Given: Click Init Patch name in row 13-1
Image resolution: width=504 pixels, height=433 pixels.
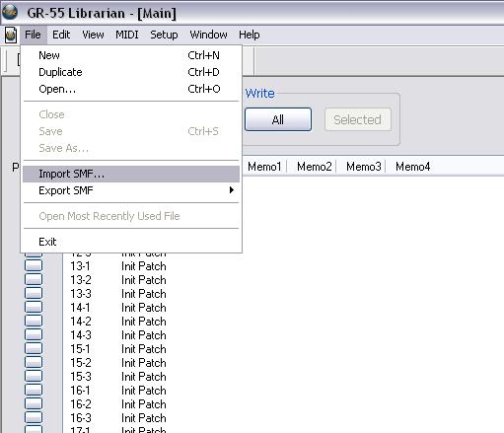Looking at the screenshot, I should [x=144, y=266].
